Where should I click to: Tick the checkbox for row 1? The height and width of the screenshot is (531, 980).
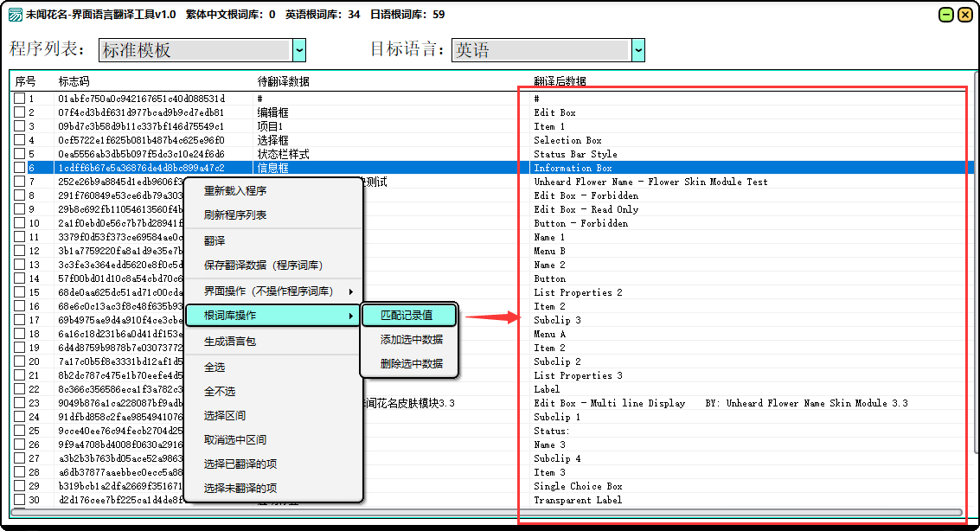point(19,99)
